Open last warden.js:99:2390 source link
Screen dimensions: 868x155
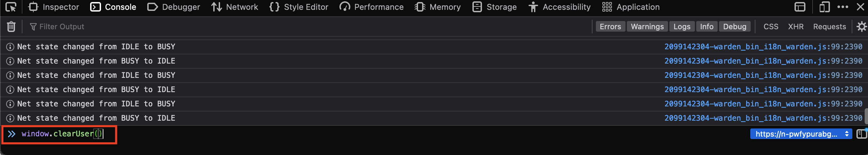pyautogui.click(x=763, y=118)
